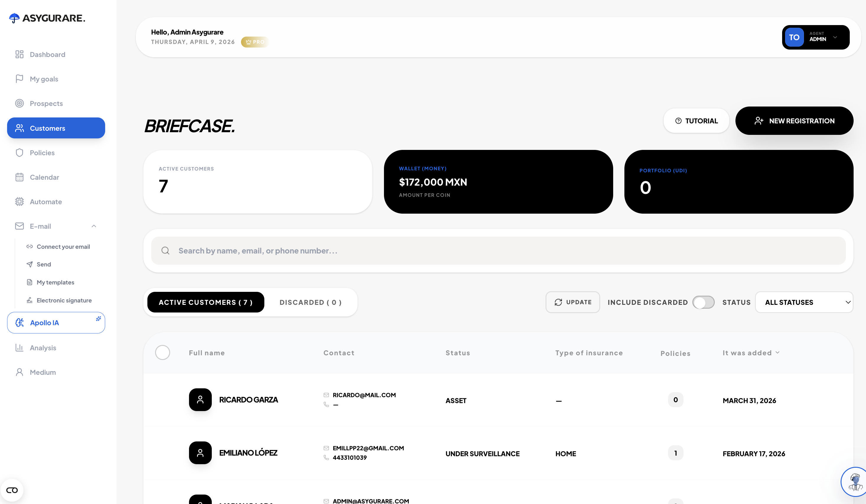
Task: Check the select-all customers circle
Action: 162,352
